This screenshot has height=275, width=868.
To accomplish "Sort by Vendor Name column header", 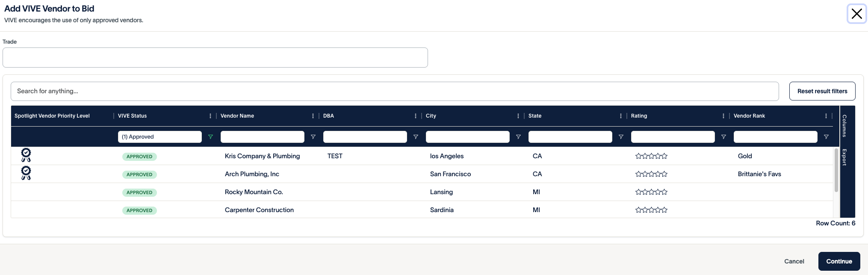I will tap(237, 116).
